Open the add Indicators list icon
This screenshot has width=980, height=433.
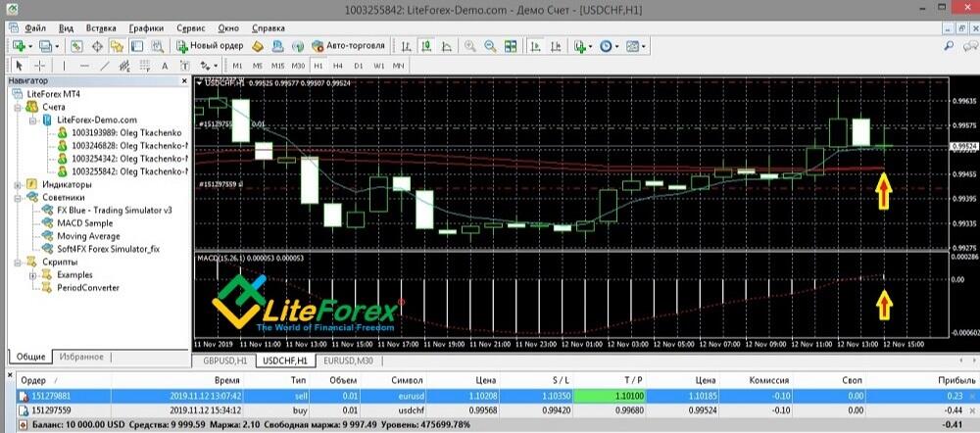(582, 46)
